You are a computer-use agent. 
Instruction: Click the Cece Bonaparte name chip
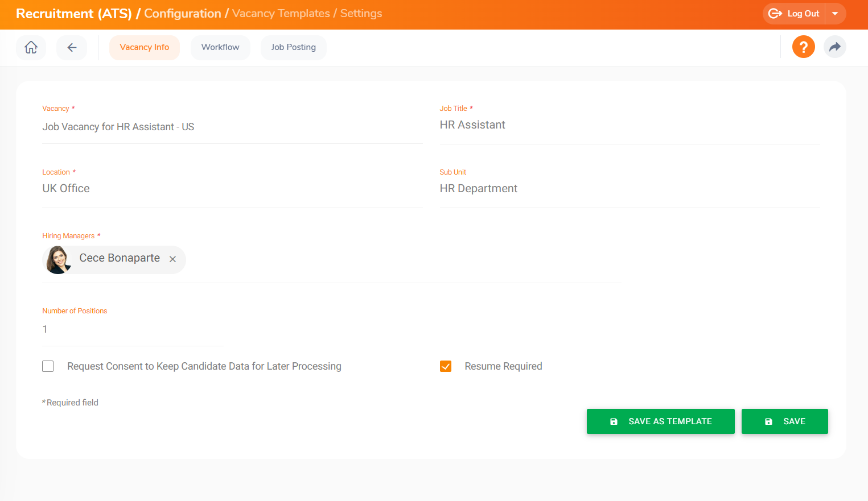click(114, 260)
